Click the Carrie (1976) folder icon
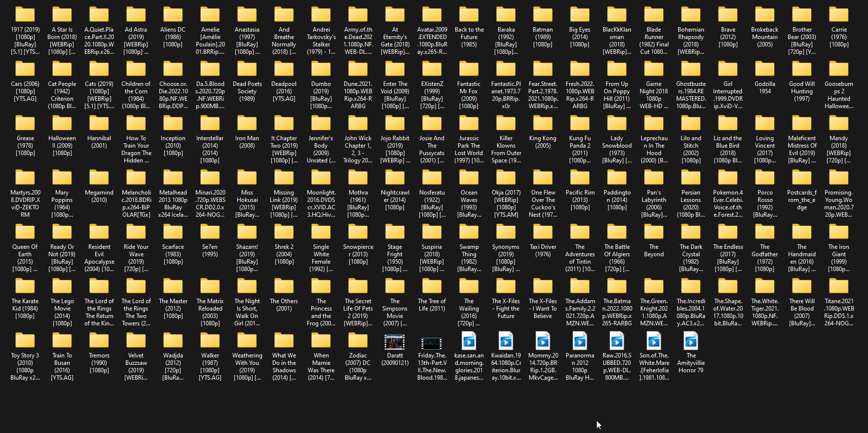Viewport: 868px width, 433px height. click(x=839, y=15)
